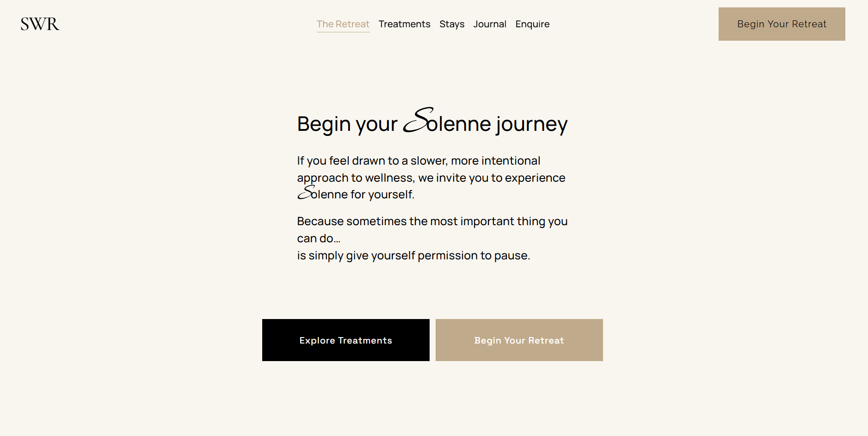Click the line Because sometimes the most important
The width and height of the screenshot is (868, 436).
432,221
